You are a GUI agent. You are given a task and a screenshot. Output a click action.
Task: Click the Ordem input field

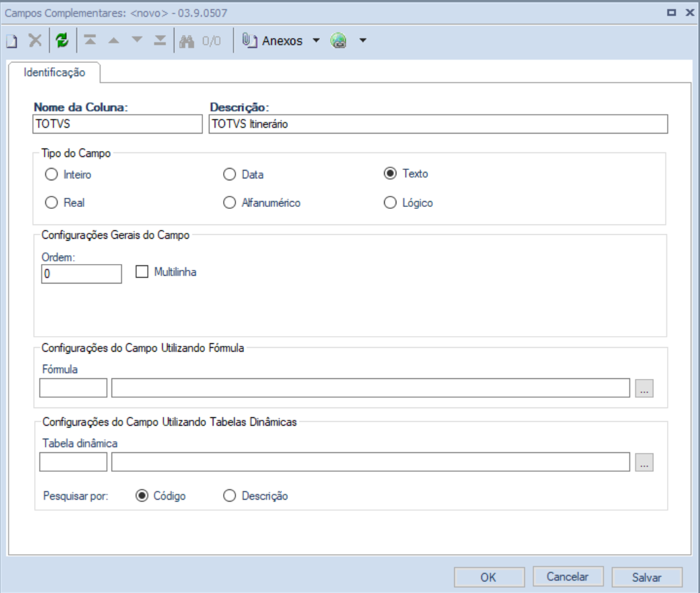point(82,274)
